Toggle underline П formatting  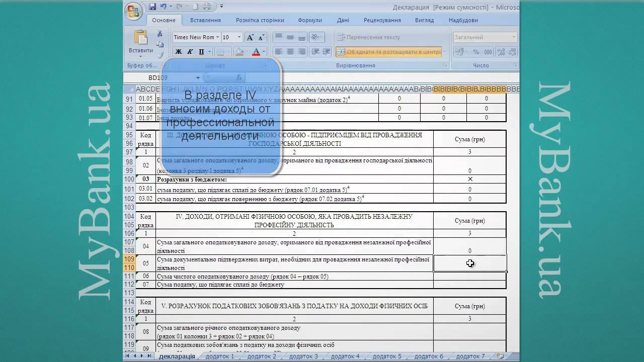202,51
